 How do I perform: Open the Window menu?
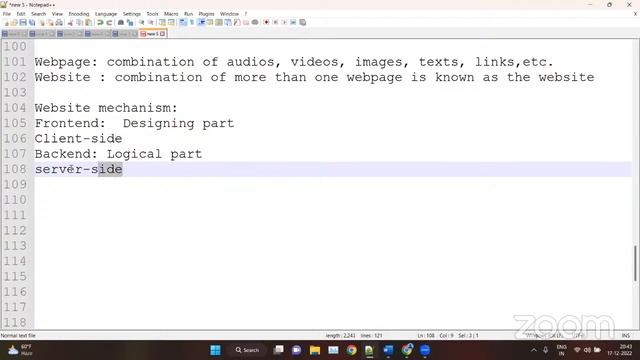(x=229, y=14)
